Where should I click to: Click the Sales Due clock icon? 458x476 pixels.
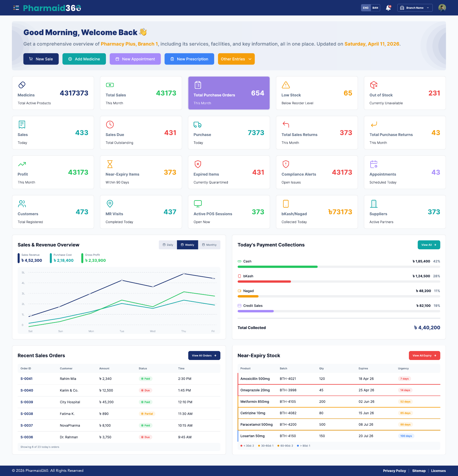point(110,125)
